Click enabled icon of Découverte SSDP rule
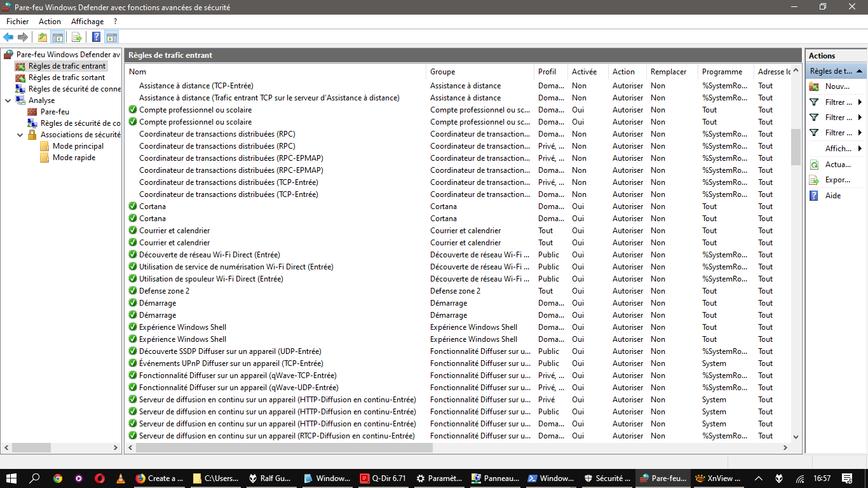Screen dimensions: 868x488 click(x=133, y=351)
